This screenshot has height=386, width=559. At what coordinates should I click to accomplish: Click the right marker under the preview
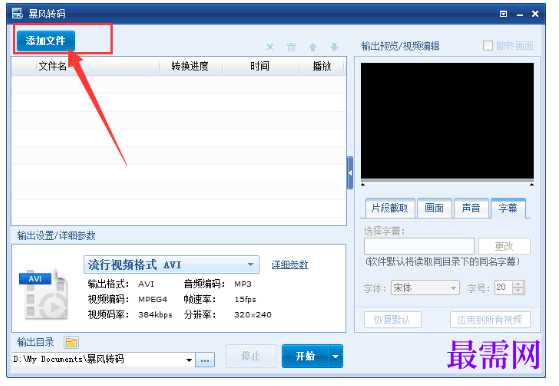tap(532, 185)
